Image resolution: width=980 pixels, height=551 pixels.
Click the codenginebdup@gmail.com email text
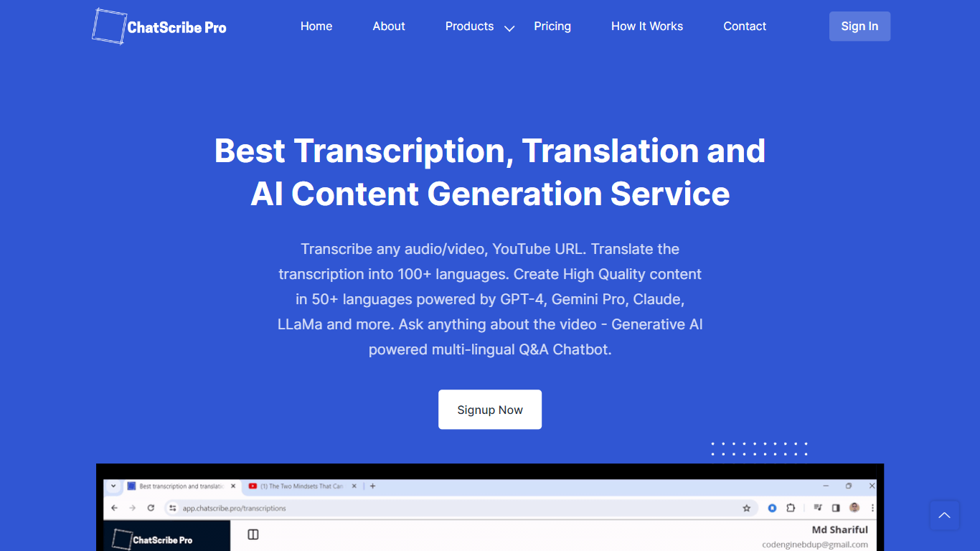(x=815, y=545)
